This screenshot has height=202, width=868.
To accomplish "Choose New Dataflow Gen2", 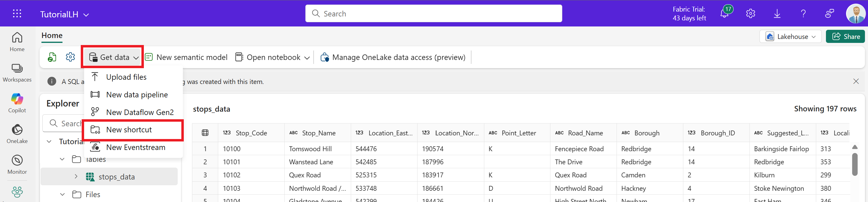I will [133, 112].
